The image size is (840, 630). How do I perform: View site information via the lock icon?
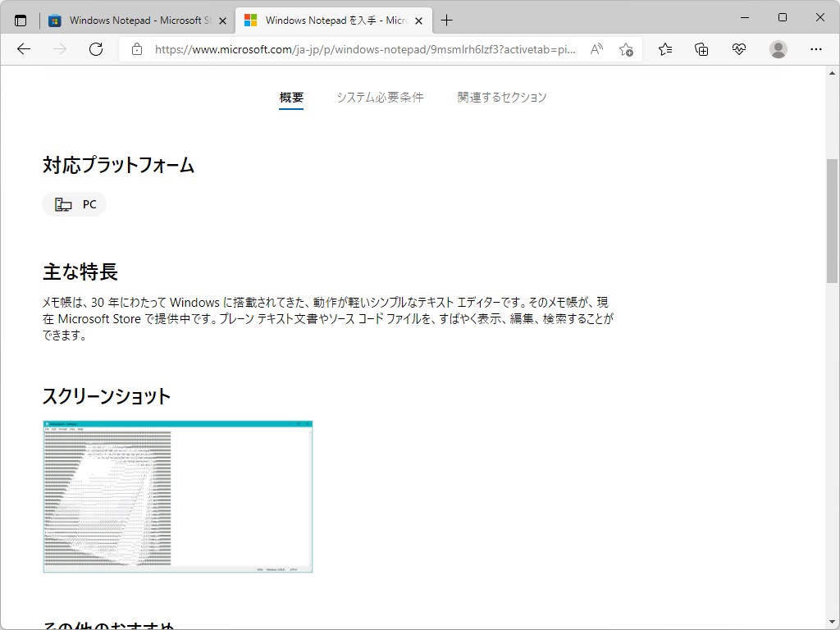pyautogui.click(x=136, y=49)
